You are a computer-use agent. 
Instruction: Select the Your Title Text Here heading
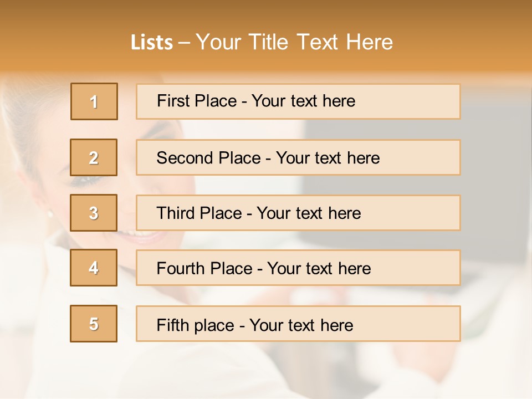[294, 42]
